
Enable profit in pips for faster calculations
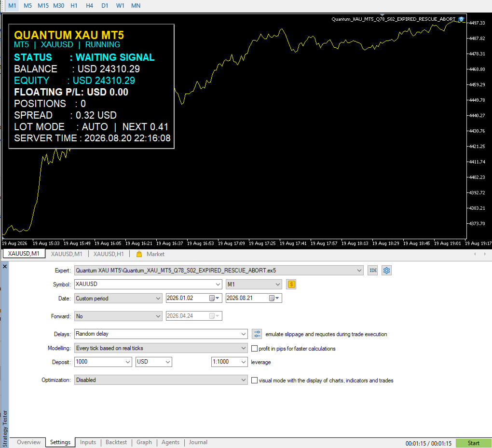coord(255,349)
